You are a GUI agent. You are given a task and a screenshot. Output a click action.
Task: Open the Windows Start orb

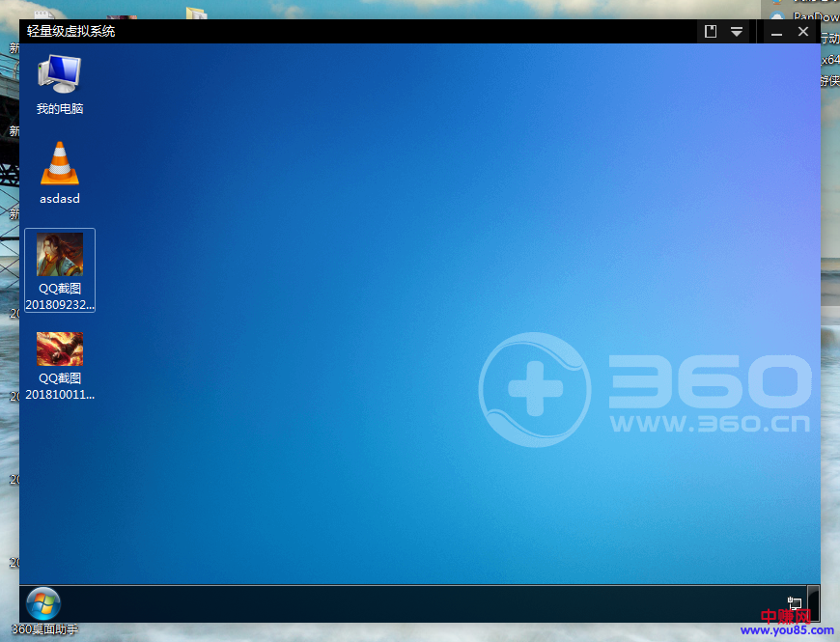click(x=43, y=603)
